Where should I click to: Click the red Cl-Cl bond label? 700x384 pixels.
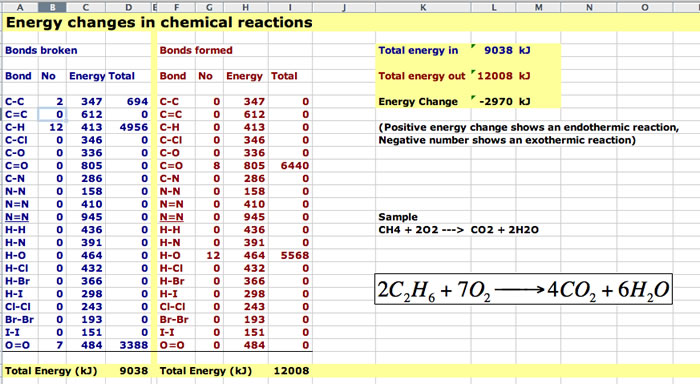[x=172, y=307]
